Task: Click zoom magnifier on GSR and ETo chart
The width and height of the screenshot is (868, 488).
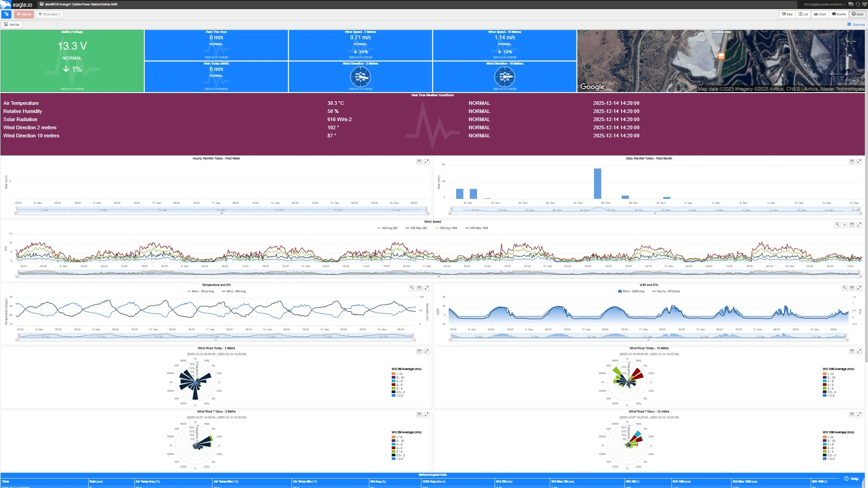Action: coord(844,288)
